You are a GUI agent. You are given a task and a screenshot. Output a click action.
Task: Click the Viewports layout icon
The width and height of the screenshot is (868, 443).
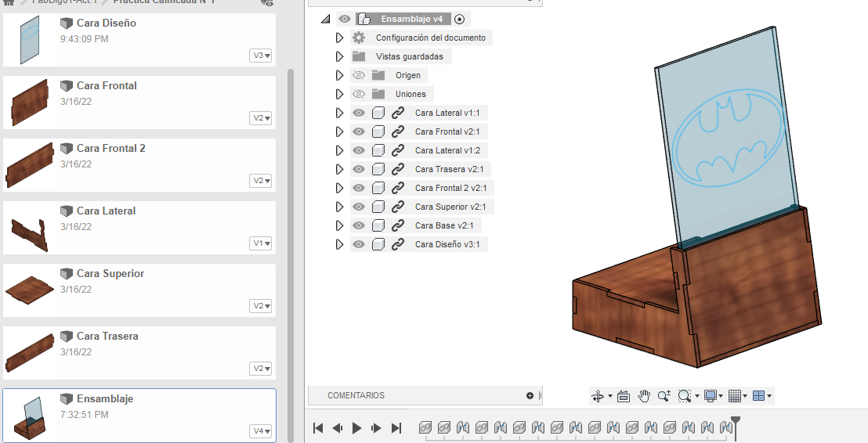coord(759,396)
